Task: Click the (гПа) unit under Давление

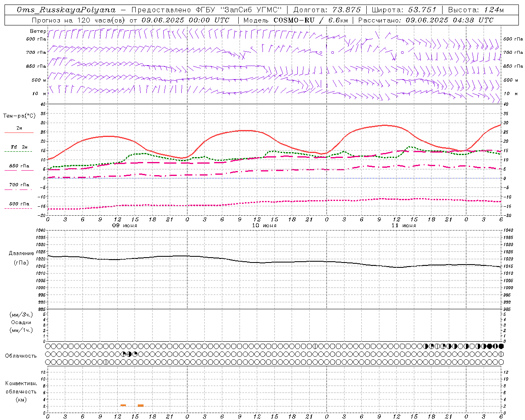Action: 21,263
